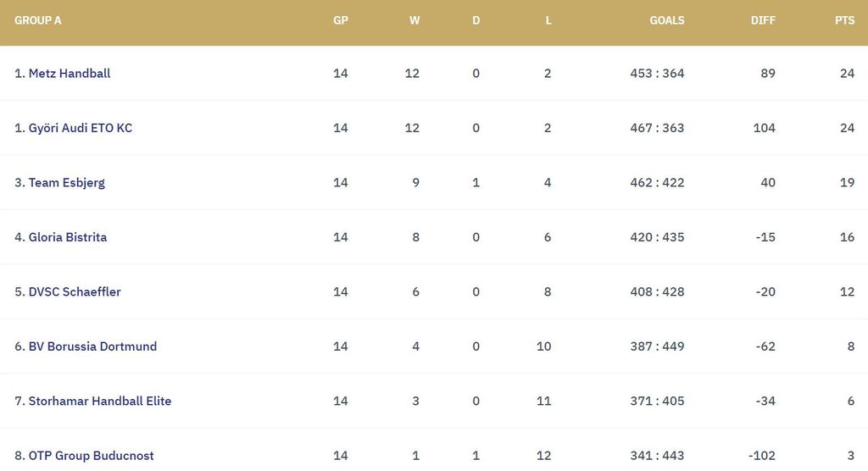The width and height of the screenshot is (868, 471).
Task: Open the Metz Handball team link
Action: pos(69,74)
